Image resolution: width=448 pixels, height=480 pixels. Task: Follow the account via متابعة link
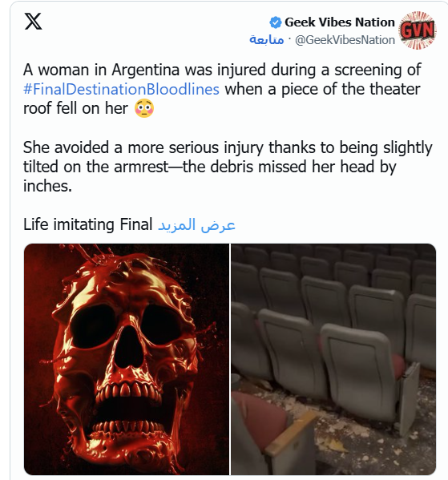[266, 40]
